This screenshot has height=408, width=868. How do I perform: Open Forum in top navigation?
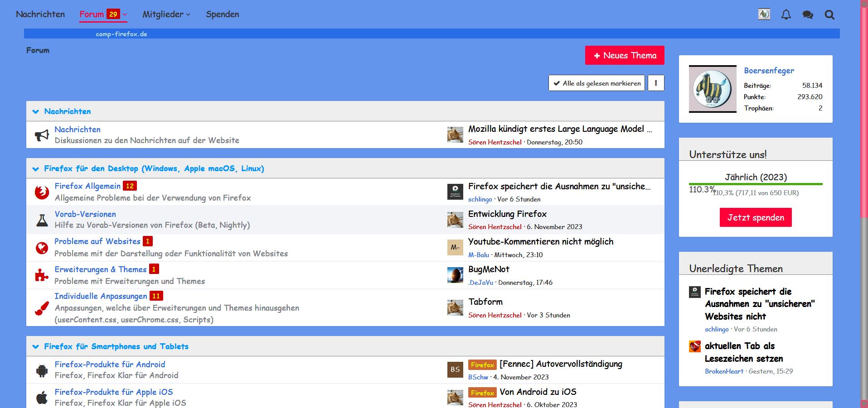pyautogui.click(x=92, y=14)
